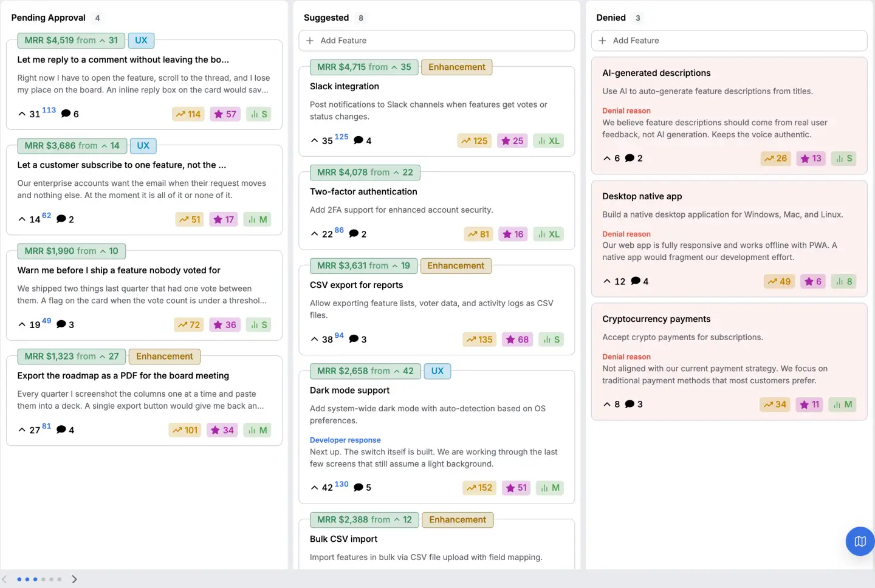This screenshot has height=588, width=875.
Task: Click the star score 11 on Cryptocurrency payments
Action: [810, 404]
